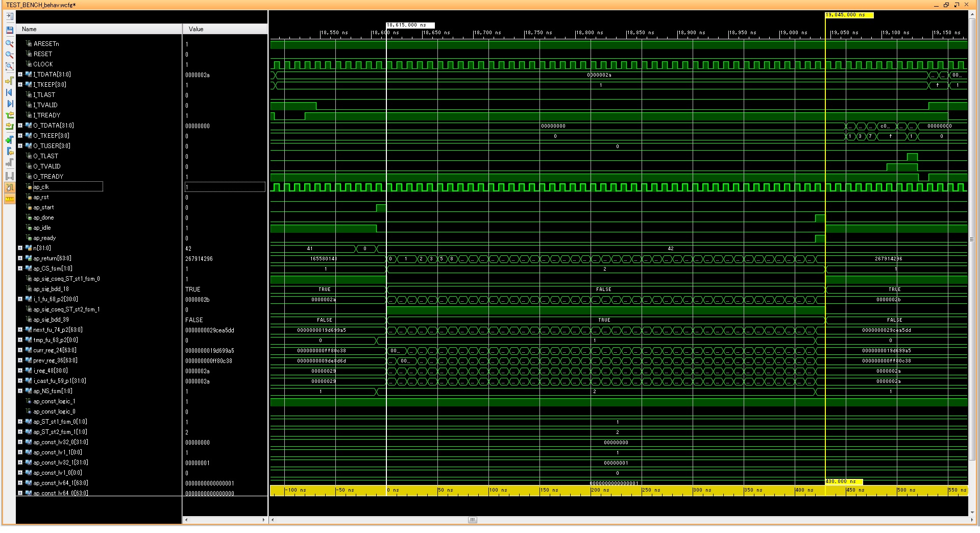
Task: Jump to Final Time with the toolbar icon
Action: click(9, 104)
